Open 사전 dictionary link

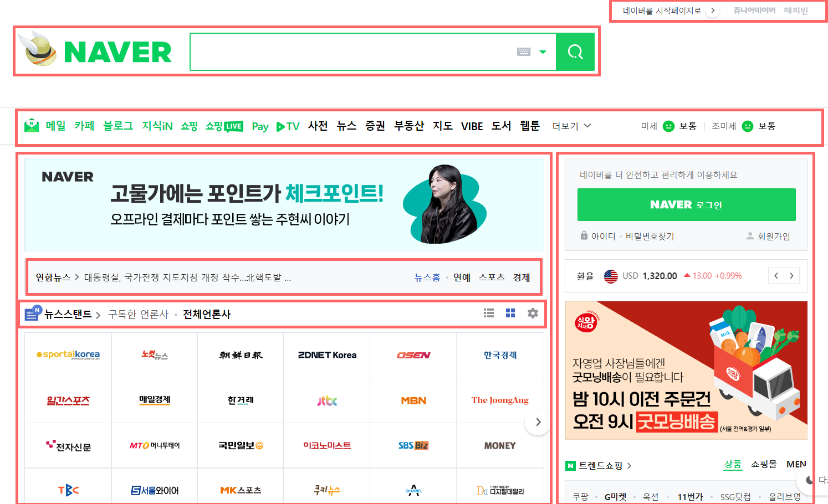coord(318,126)
